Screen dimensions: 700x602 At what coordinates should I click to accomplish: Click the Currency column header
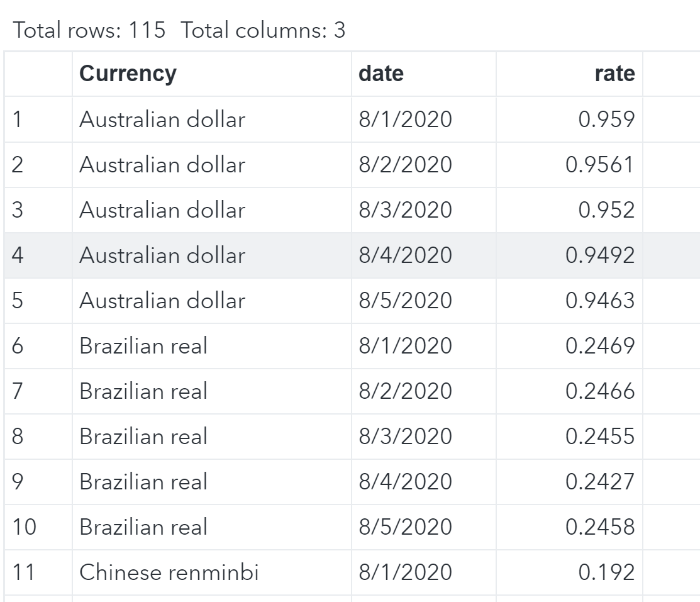tap(128, 74)
